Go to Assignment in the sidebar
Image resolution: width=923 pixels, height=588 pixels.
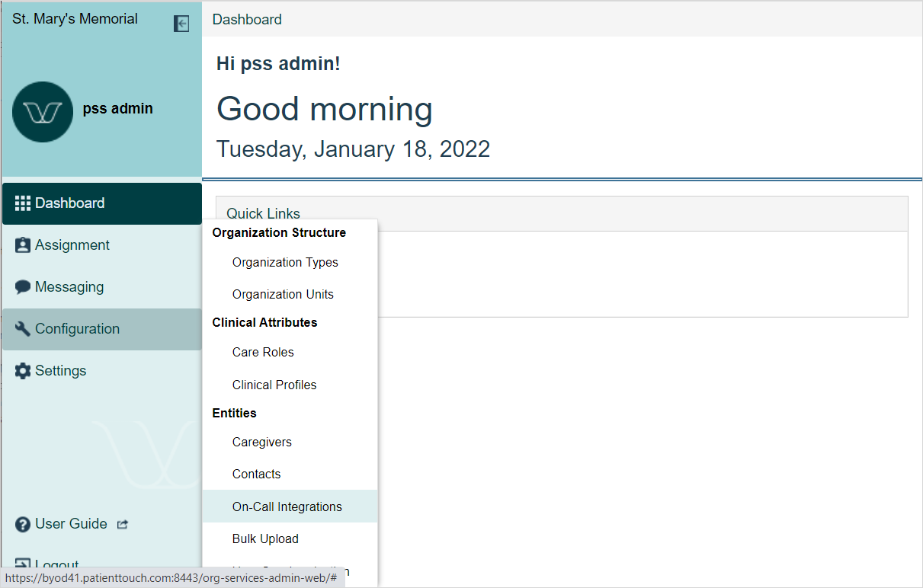(72, 245)
